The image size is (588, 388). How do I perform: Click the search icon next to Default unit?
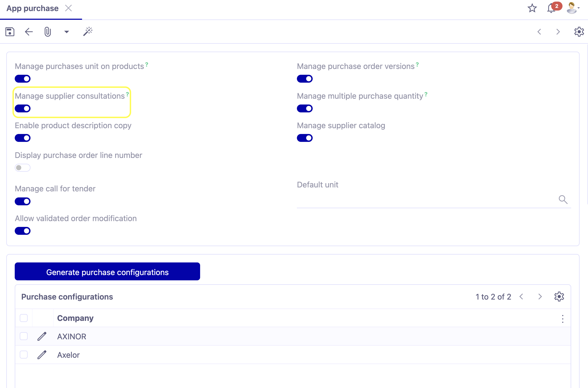564,200
